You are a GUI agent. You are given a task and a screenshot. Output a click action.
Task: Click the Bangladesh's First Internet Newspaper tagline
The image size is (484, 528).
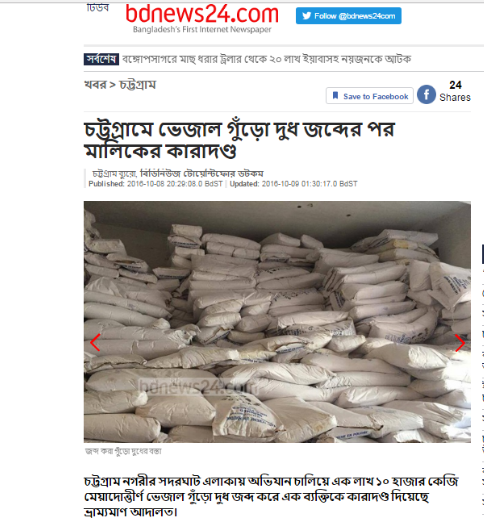202,30
